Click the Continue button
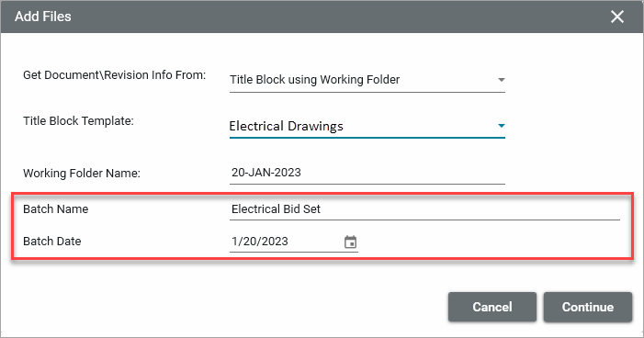644x338 pixels. pyautogui.click(x=588, y=307)
